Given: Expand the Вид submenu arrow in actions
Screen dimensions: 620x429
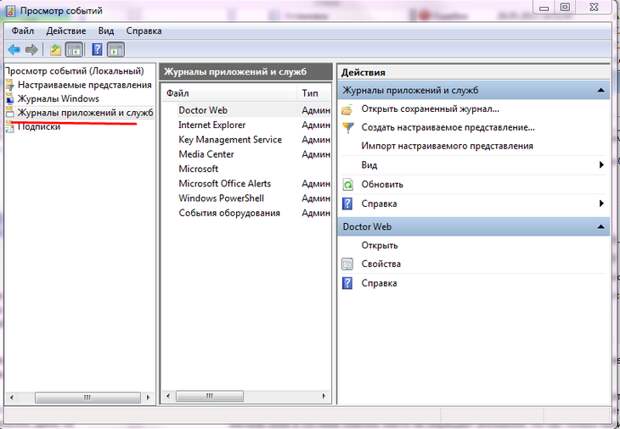Looking at the screenshot, I should coord(601,165).
